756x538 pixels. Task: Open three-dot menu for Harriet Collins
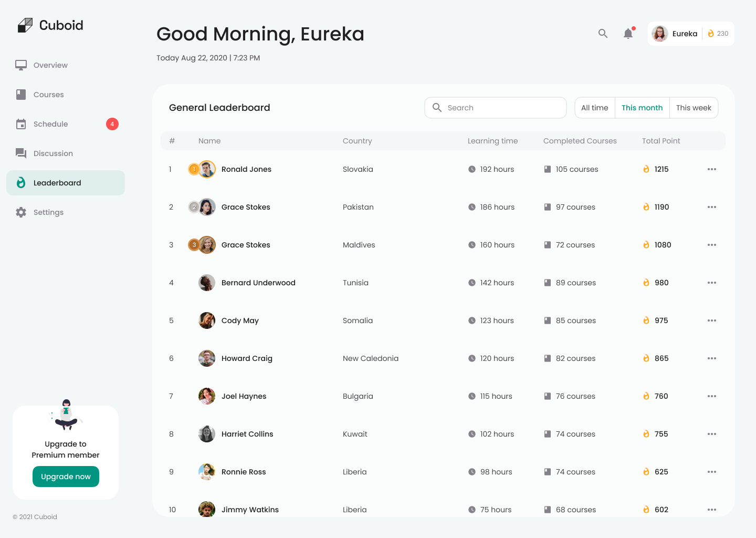point(711,434)
